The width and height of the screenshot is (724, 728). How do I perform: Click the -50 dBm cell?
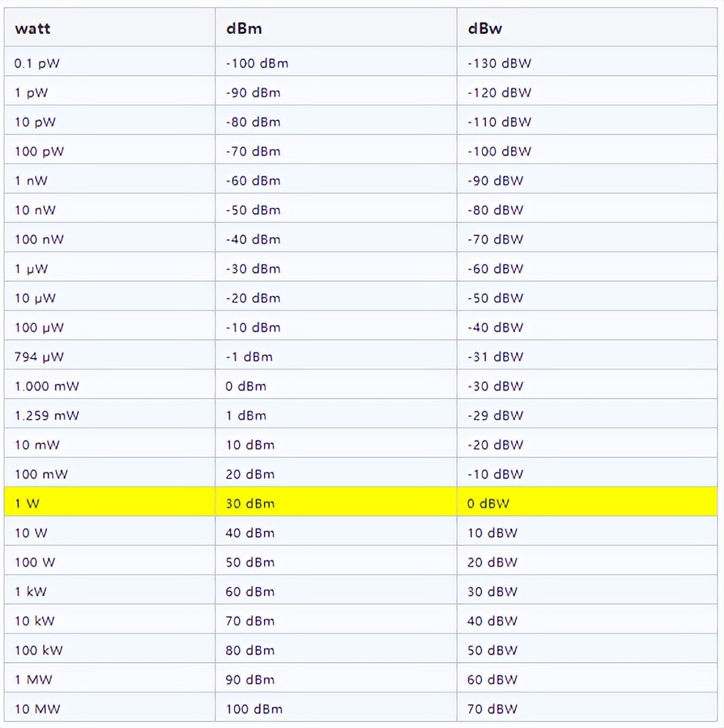(253, 210)
